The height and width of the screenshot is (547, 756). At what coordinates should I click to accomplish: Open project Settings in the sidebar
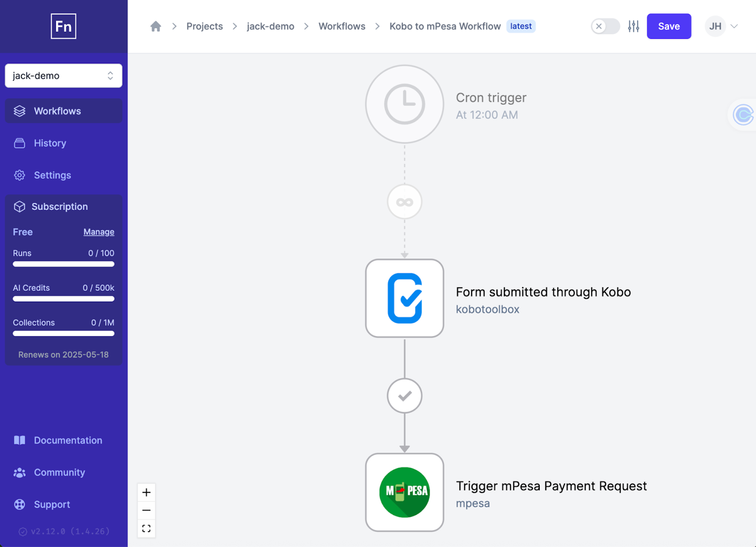click(x=63, y=175)
